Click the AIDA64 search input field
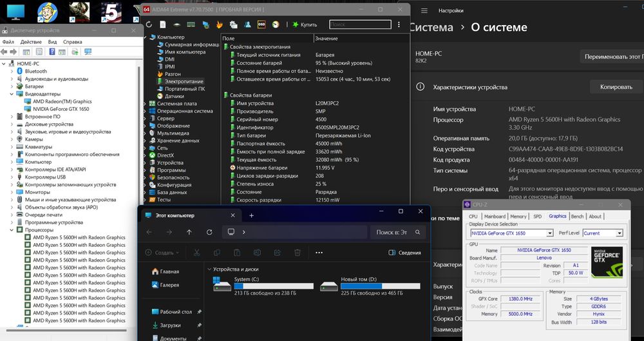The height and width of the screenshot is (341, 644). 360,24
